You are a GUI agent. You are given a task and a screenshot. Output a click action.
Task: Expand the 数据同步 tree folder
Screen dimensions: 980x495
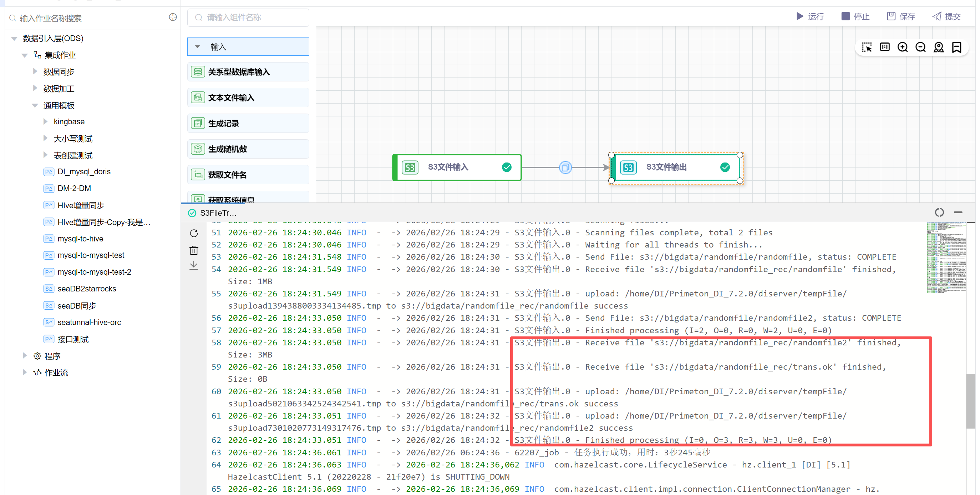point(35,71)
